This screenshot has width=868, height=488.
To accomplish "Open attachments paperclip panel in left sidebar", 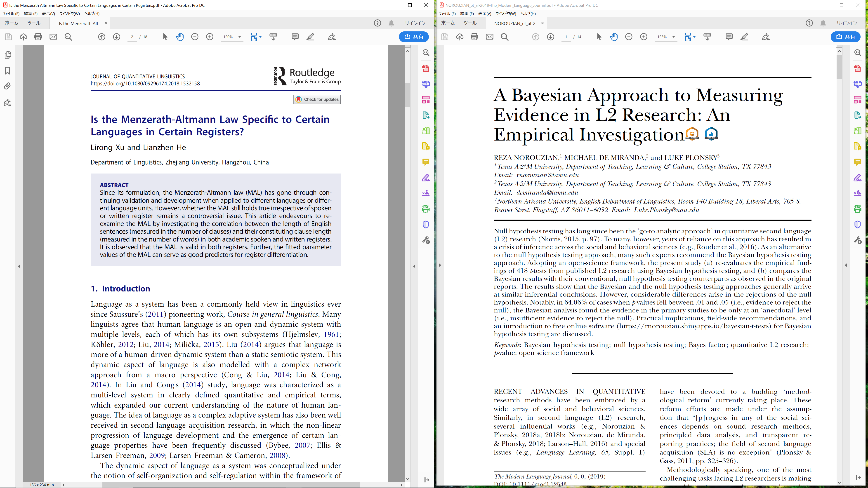I will 7,86.
